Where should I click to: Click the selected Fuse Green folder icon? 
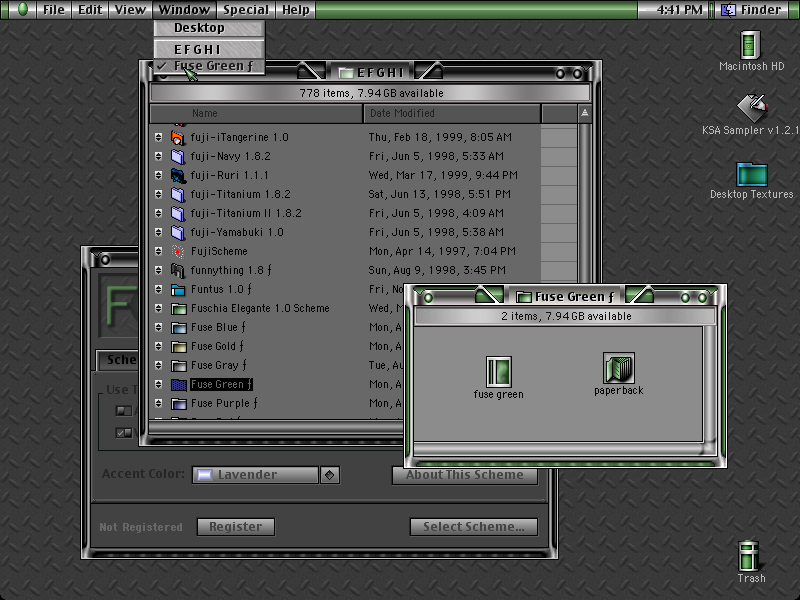(x=178, y=384)
